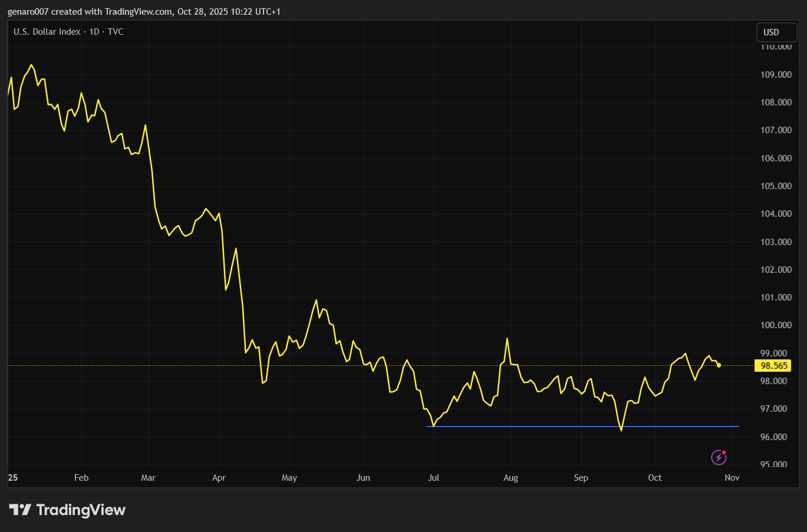The width and height of the screenshot is (807, 532).
Task: Click the Sep label on time axis
Action: click(x=581, y=478)
